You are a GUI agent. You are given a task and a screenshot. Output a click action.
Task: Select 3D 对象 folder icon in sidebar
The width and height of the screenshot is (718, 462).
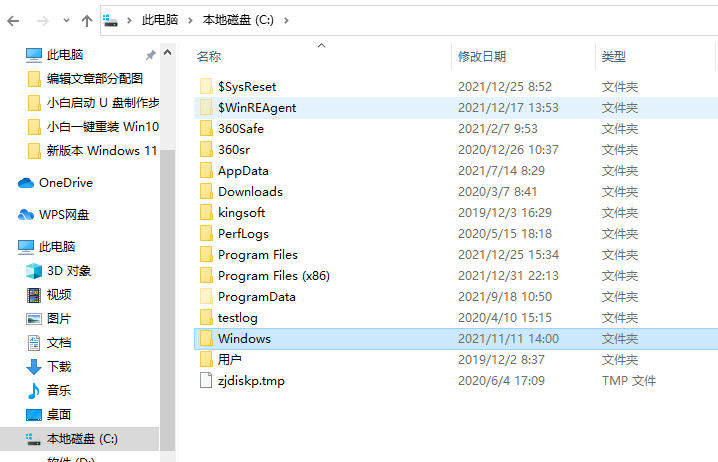tap(34, 270)
